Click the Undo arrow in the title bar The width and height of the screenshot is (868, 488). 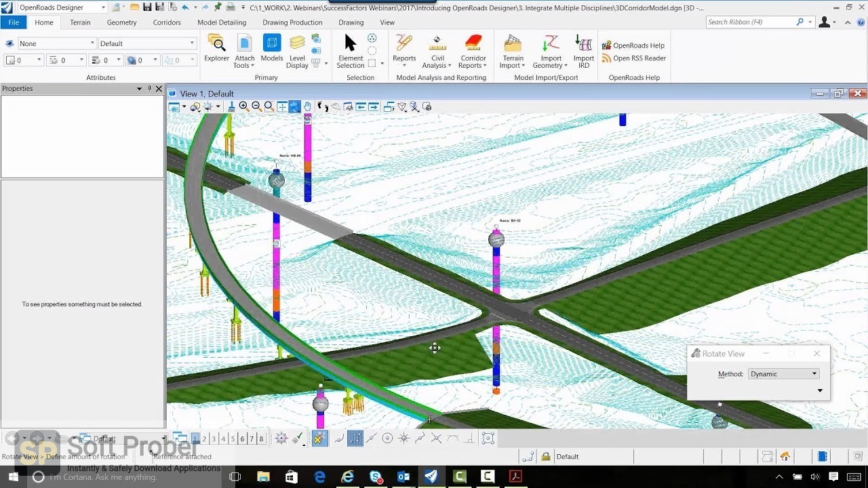click(x=185, y=7)
